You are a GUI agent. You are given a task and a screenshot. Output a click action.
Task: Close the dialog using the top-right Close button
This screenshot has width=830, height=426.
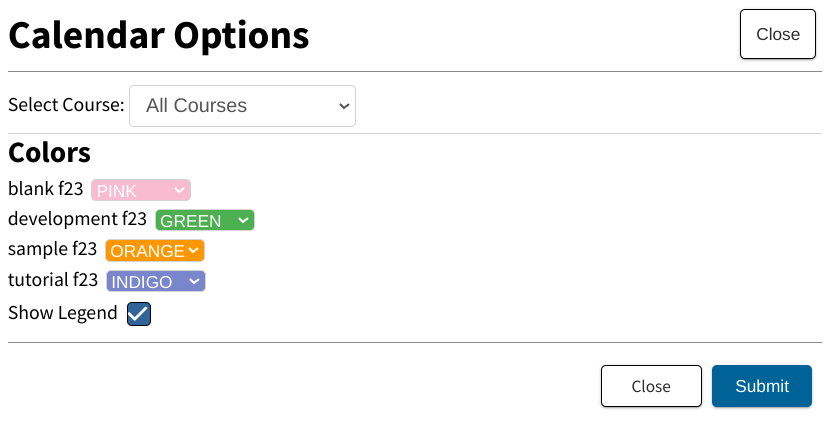click(778, 34)
